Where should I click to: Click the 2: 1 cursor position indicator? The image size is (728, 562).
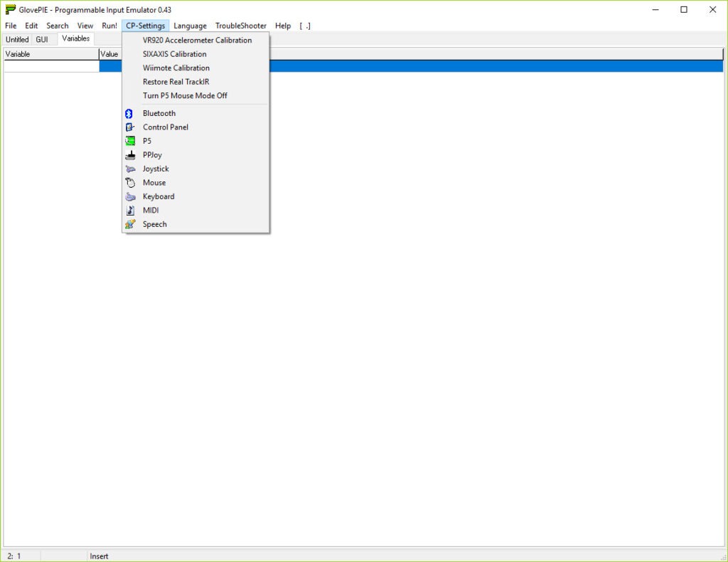point(14,556)
